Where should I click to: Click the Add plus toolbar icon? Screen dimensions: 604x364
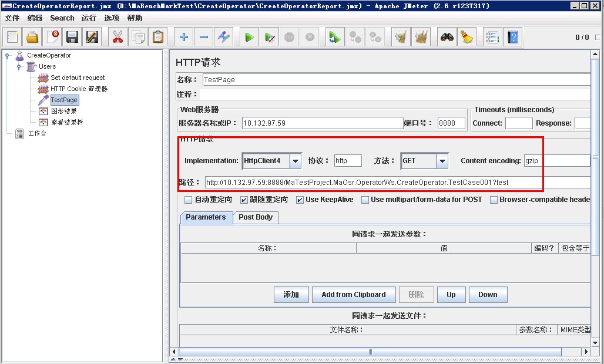point(184,38)
